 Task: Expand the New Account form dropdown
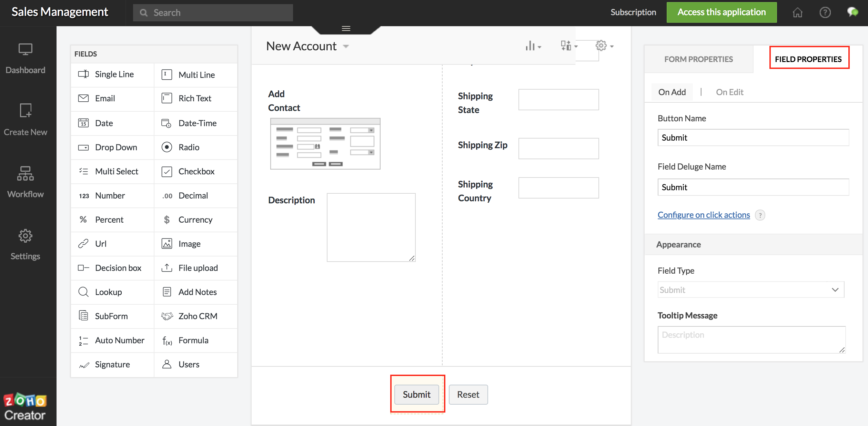(x=346, y=46)
